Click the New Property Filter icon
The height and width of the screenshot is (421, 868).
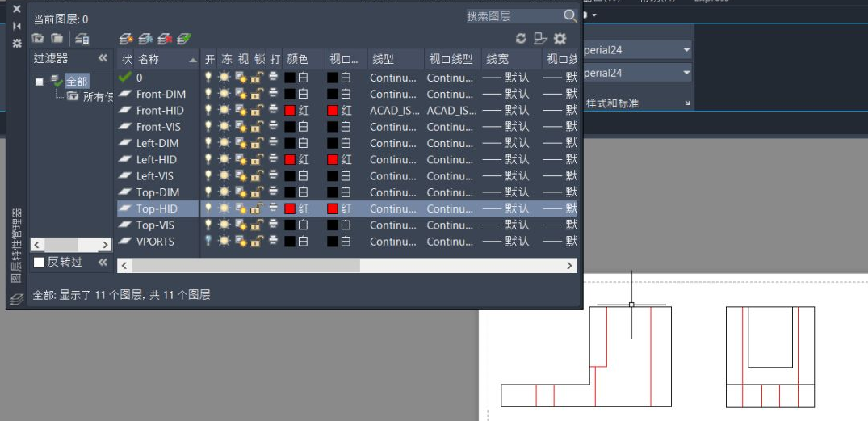click(x=38, y=38)
